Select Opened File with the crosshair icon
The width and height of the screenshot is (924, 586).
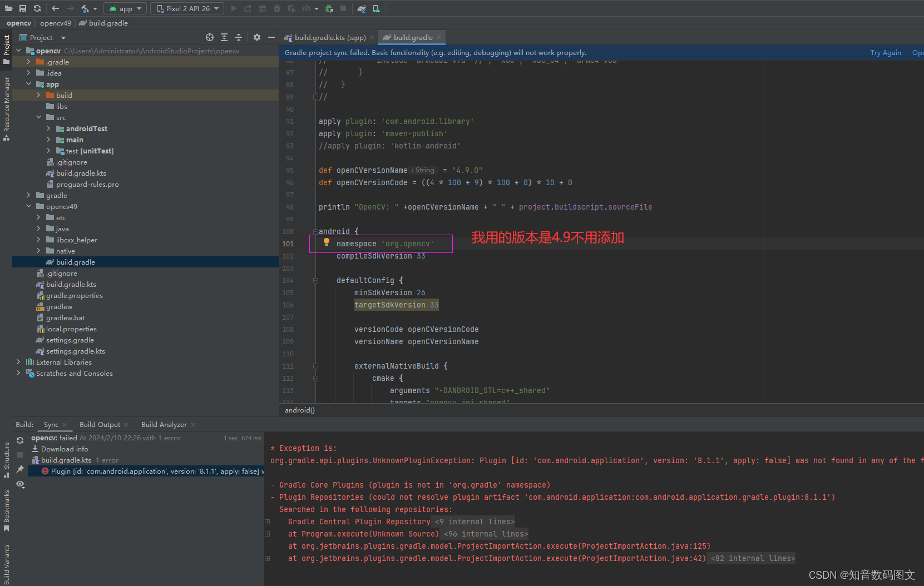[210, 37]
